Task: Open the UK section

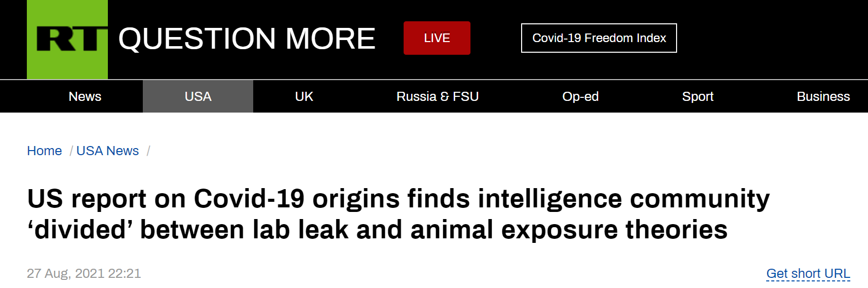Action: (304, 96)
